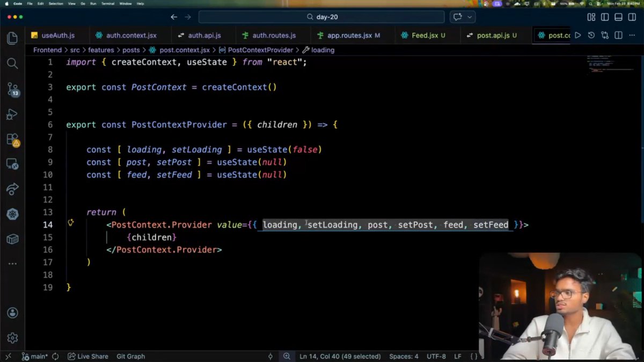Toggle the bottom panel

pyautogui.click(x=619, y=17)
